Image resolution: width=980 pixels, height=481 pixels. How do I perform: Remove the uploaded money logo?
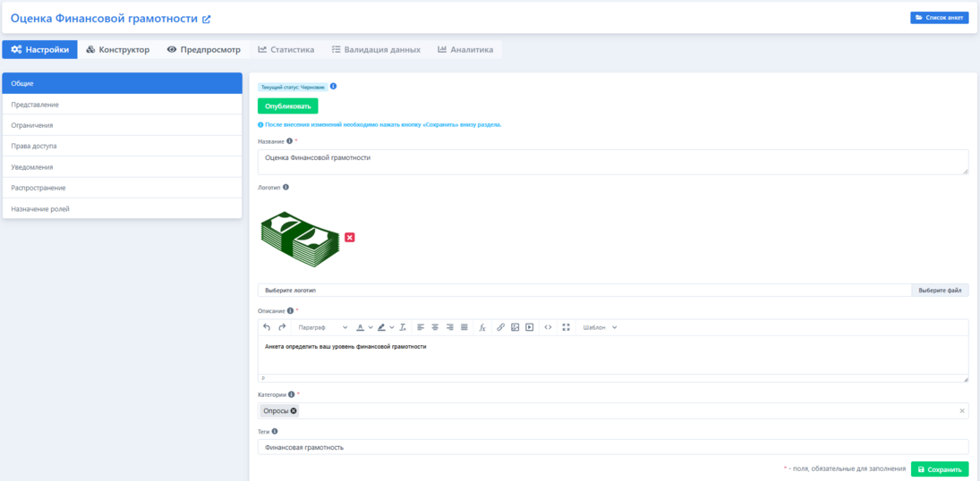click(x=350, y=237)
